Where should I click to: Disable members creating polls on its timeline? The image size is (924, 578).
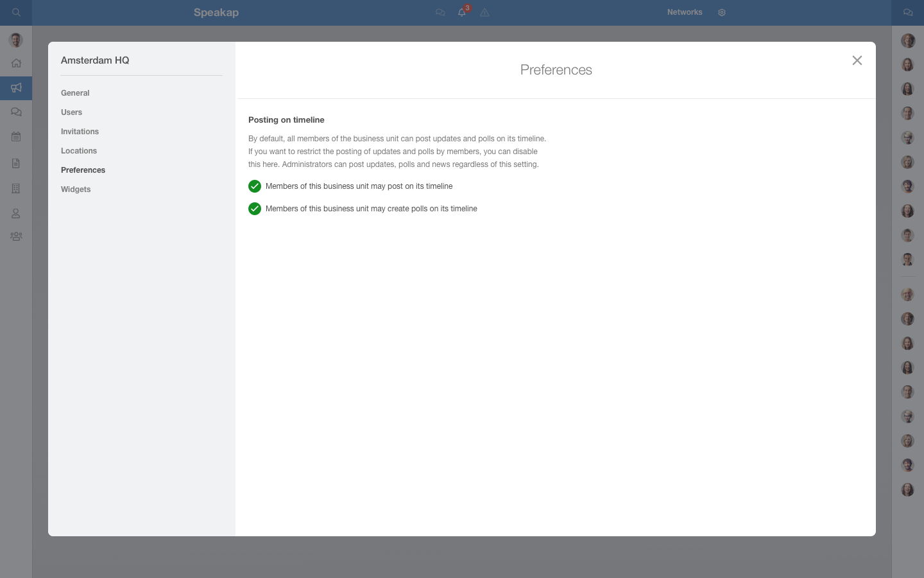tap(255, 209)
